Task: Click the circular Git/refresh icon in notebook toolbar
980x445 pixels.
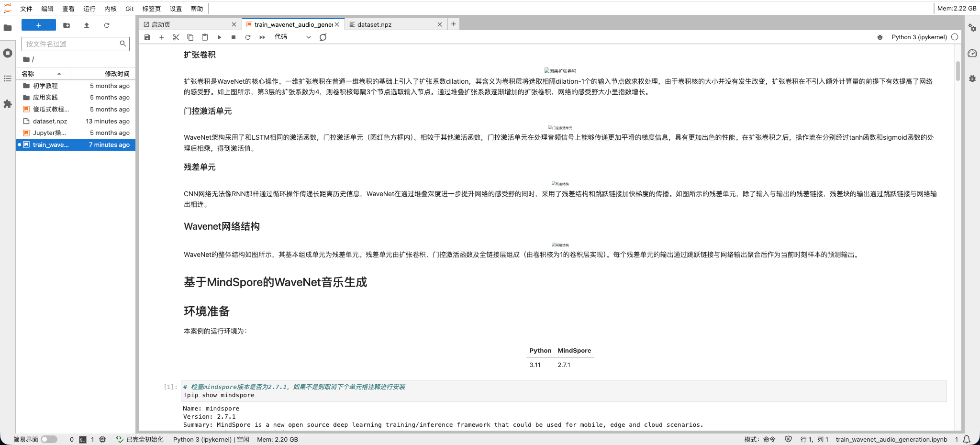Action: (x=323, y=37)
